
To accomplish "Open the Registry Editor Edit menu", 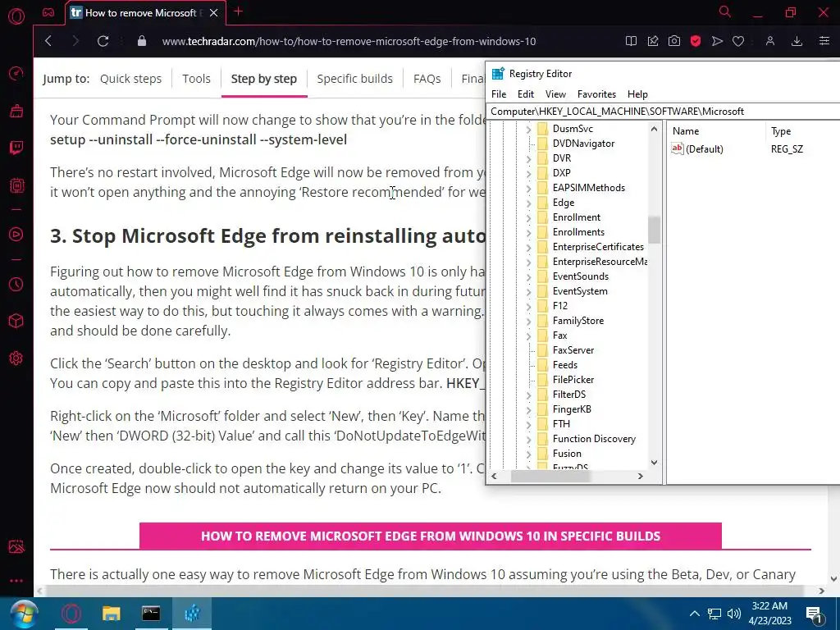I will tap(526, 94).
